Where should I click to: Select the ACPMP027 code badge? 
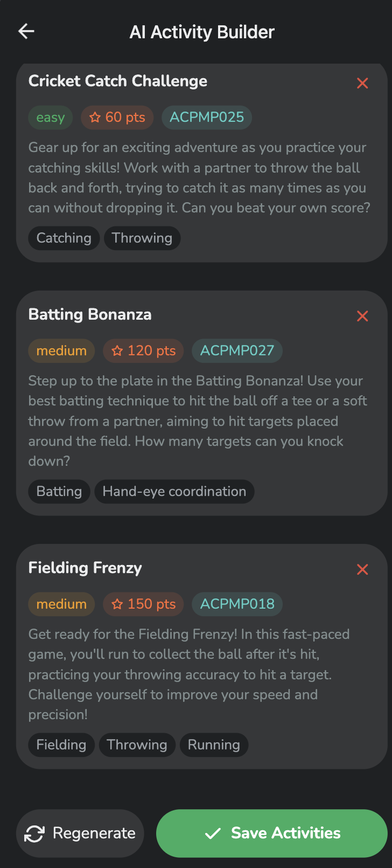click(x=237, y=350)
